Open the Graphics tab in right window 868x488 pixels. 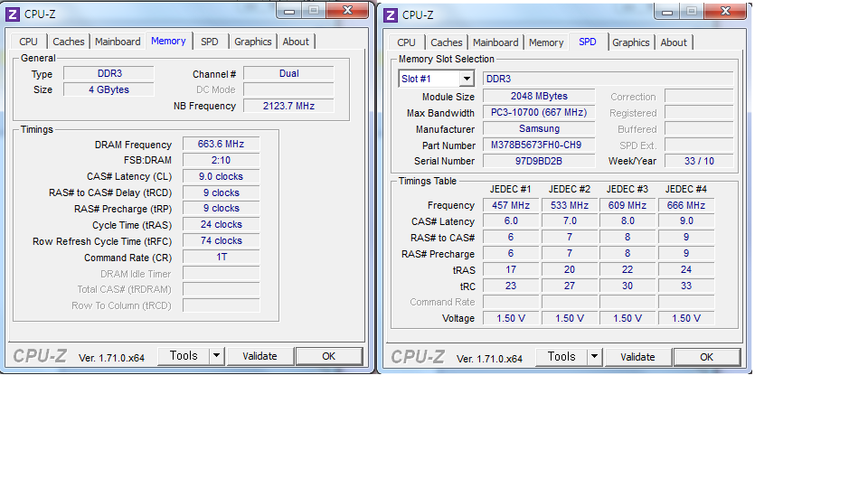[630, 42]
